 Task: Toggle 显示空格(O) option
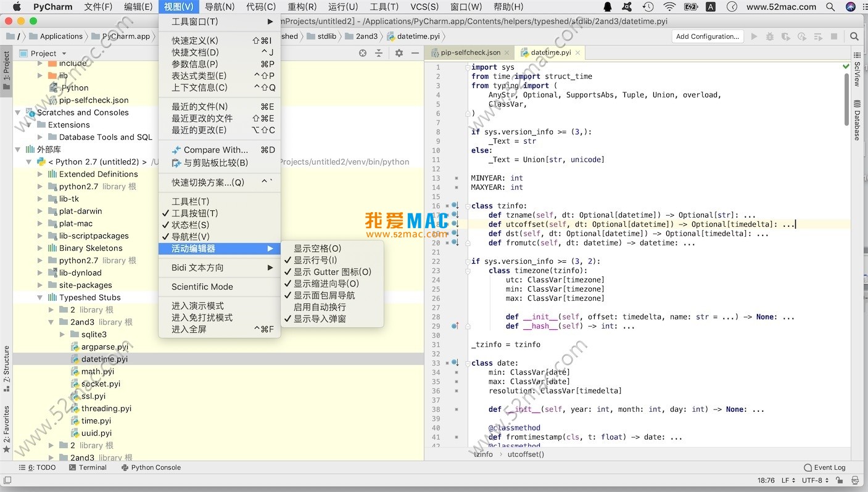click(332, 248)
